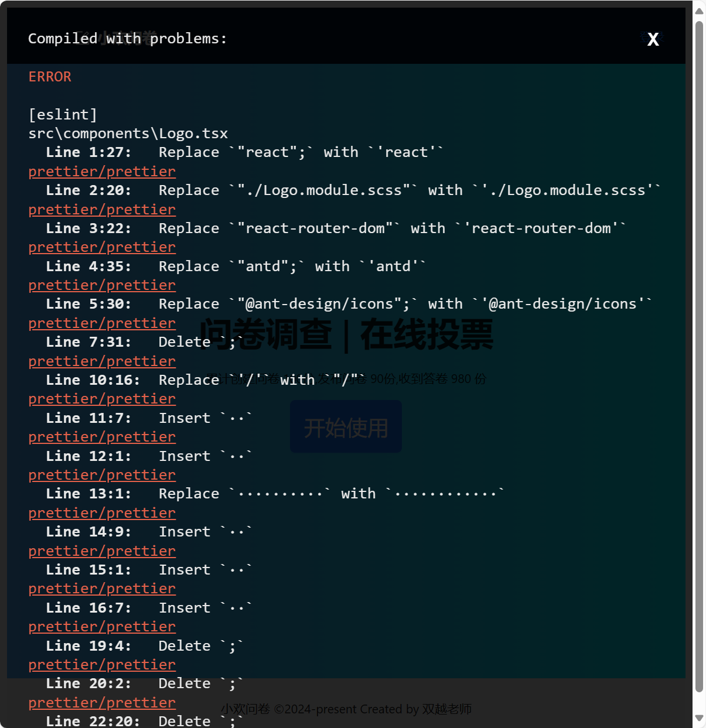Open prettier/prettier link under Line 19:4
Screen dimensions: 706x728
[102, 665]
